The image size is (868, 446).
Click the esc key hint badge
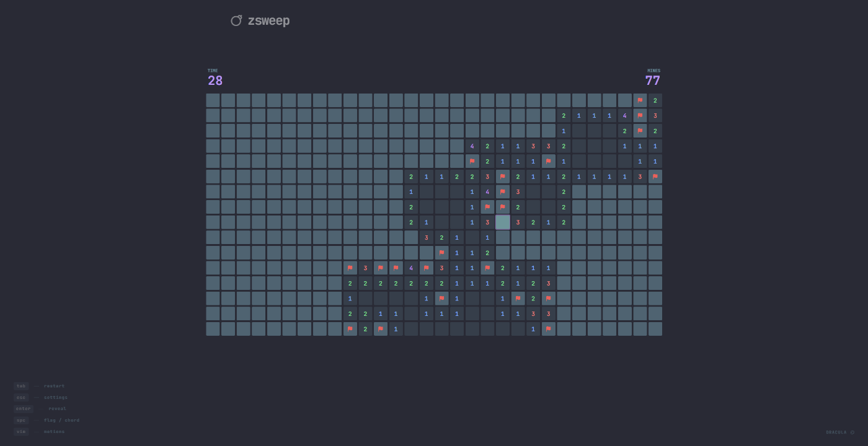21,398
